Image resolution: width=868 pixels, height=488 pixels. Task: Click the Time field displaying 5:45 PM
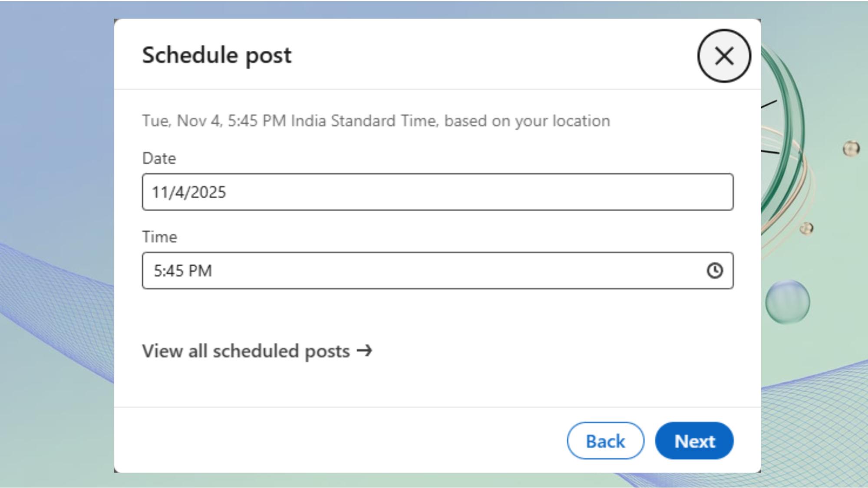coord(434,271)
